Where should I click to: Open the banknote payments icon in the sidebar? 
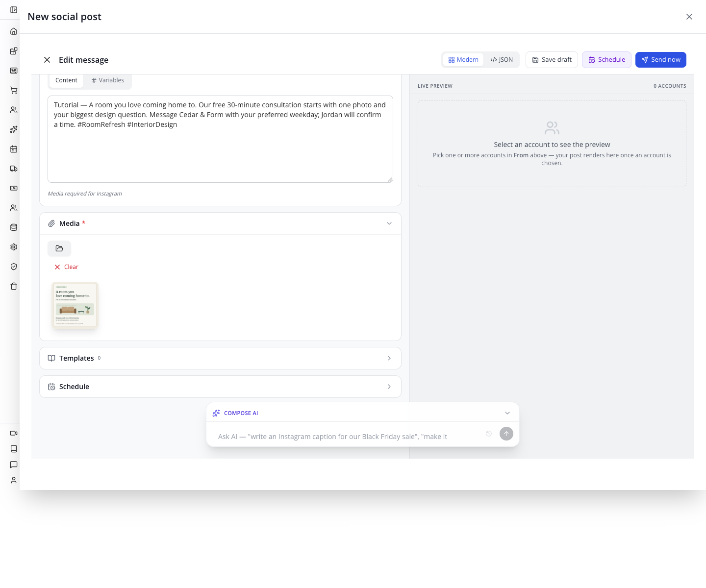click(14, 188)
